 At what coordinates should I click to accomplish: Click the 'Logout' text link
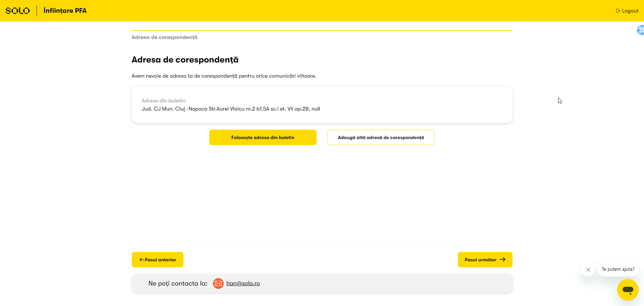pos(630,11)
